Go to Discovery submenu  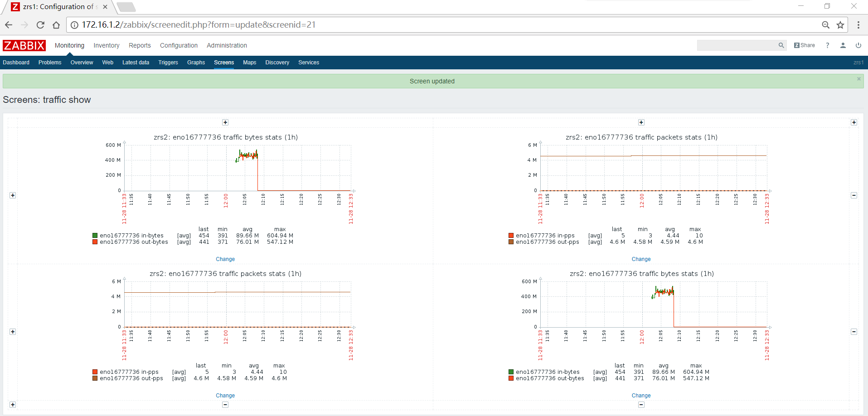[277, 63]
